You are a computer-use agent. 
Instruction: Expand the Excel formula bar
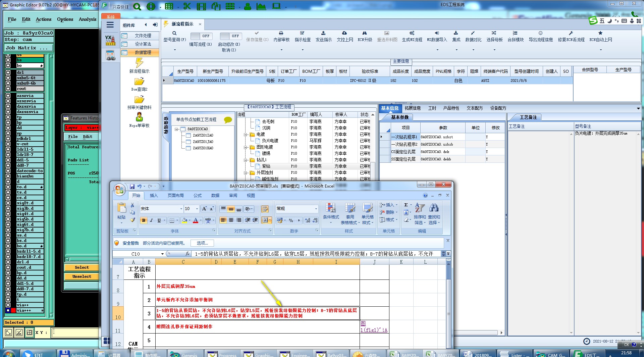coord(448,254)
